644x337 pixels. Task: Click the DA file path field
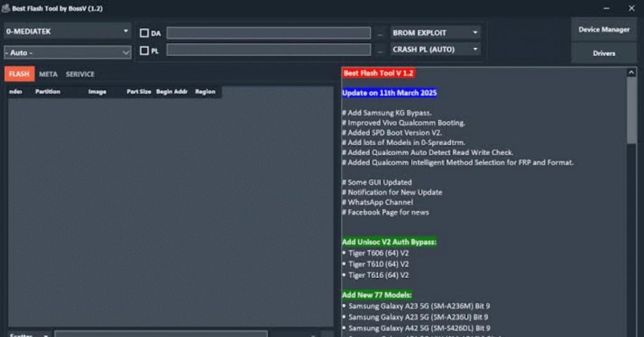[x=269, y=33]
